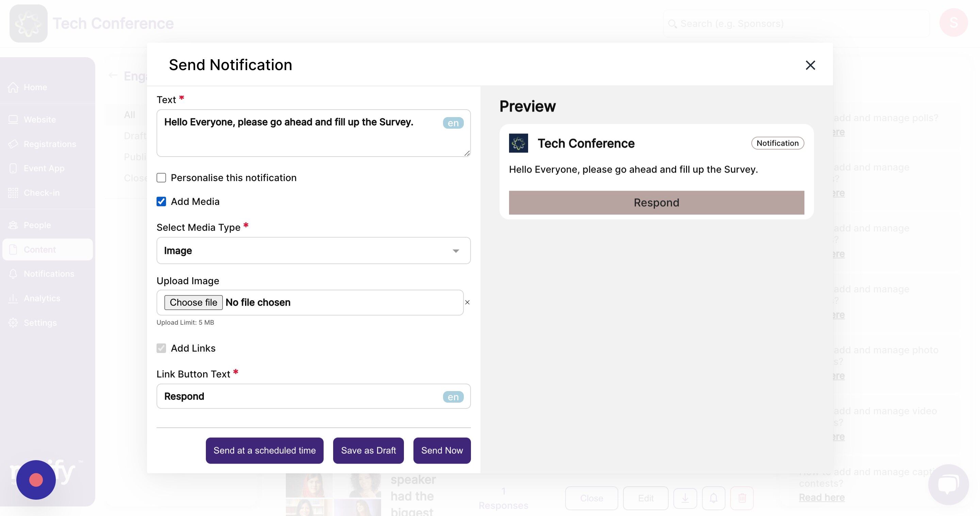Image resolution: width=980 pixels, height=516 pixels.
Task: Click the en badge in Link Button Text
Action: coord(453,397)
